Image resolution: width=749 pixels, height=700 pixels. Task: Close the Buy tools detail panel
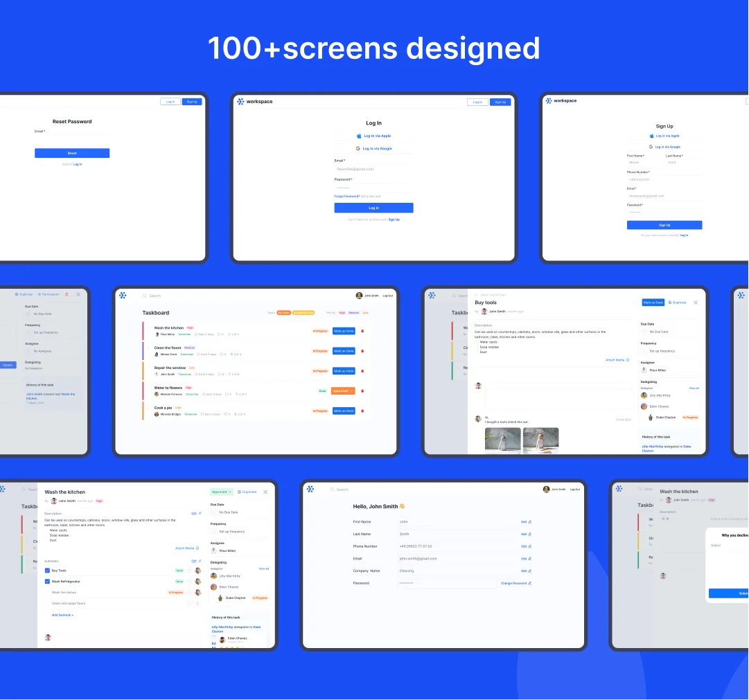tap(696, 303)
